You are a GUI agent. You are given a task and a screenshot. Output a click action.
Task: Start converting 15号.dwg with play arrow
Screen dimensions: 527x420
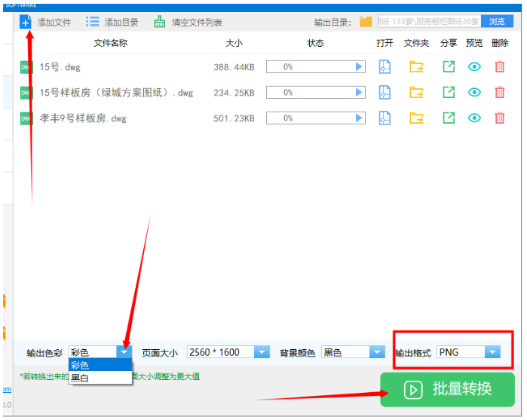click(359, 67)
